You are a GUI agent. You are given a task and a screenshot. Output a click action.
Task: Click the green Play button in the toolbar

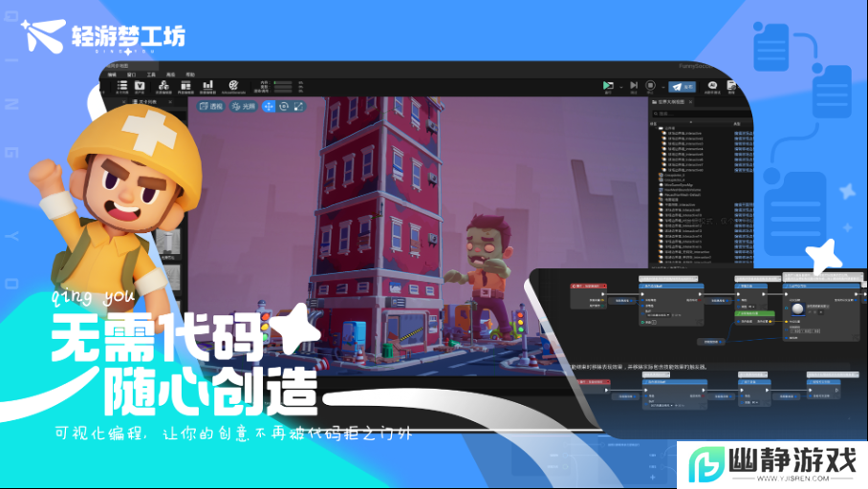[x=608, y=86]
